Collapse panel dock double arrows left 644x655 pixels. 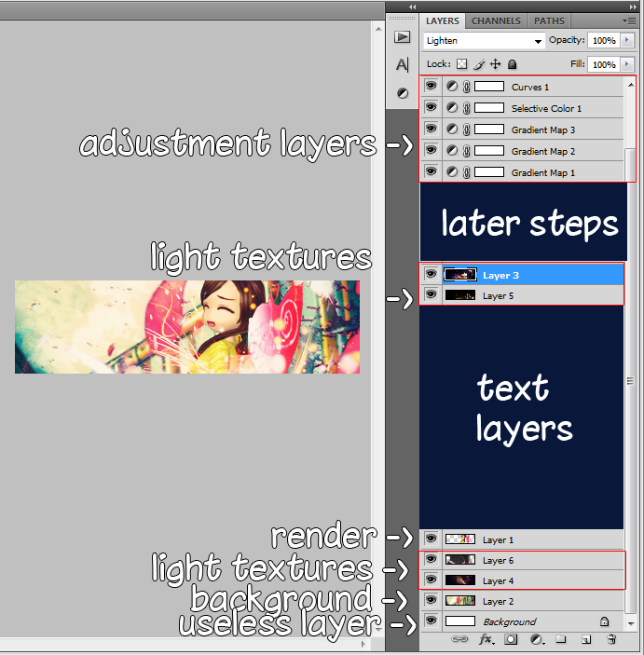pyautogui.click(x=413, y=7)
